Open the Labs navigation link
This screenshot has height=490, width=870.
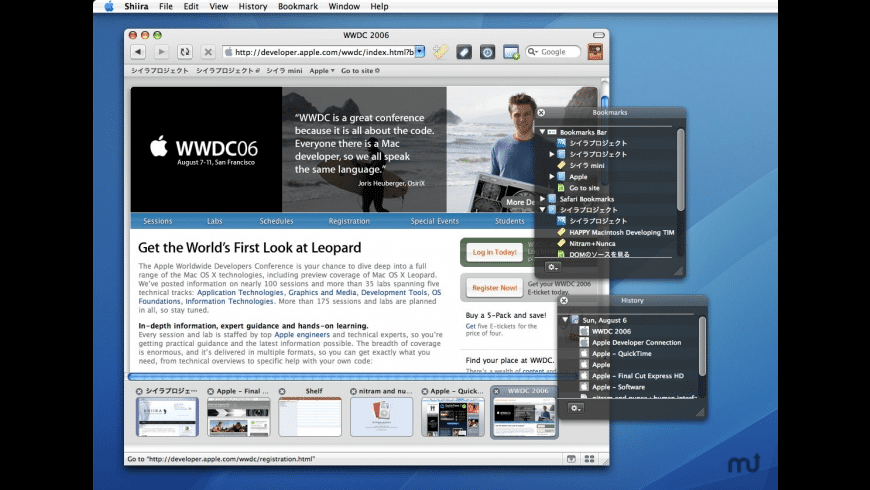[x=215, y=221]
